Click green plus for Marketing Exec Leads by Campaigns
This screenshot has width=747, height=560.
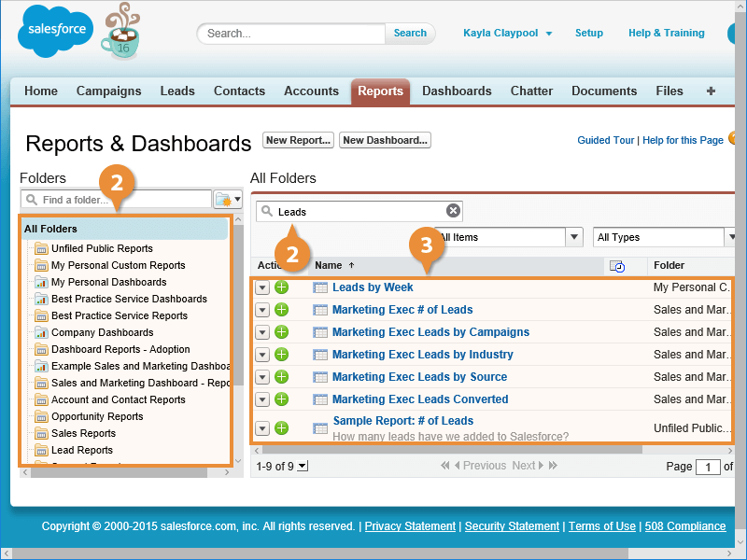282,332
